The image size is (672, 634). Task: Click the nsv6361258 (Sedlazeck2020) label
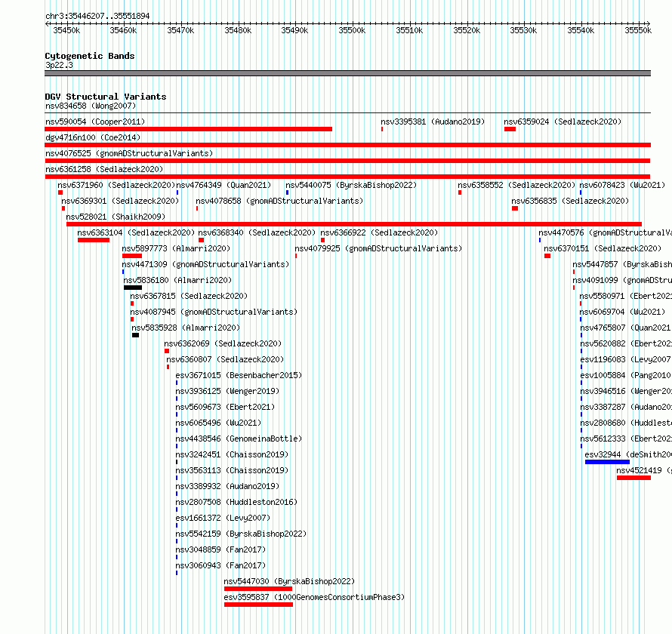(x=104, y=169)
